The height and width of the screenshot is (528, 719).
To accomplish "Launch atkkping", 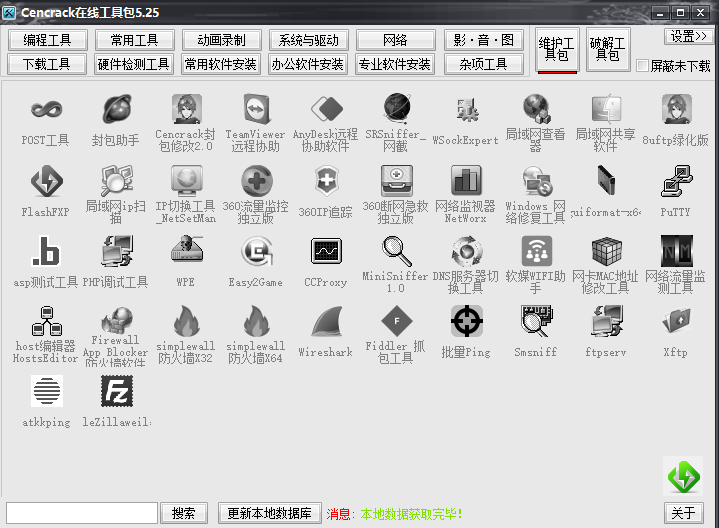I will coord(46,391).
